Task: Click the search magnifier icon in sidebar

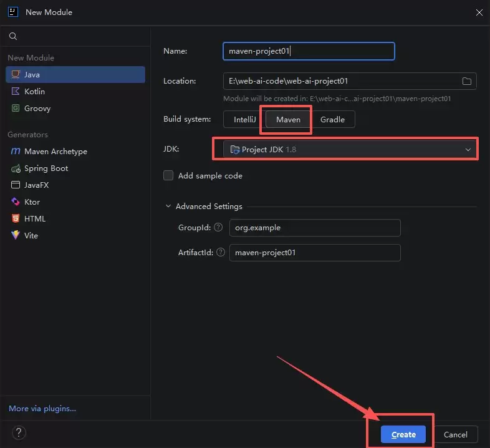Action: pyautogui.click(x=13, y=36)
